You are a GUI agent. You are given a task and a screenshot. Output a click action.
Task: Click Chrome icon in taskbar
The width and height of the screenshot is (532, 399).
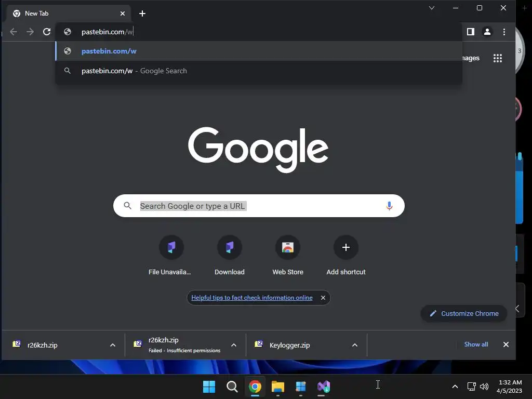255,387
